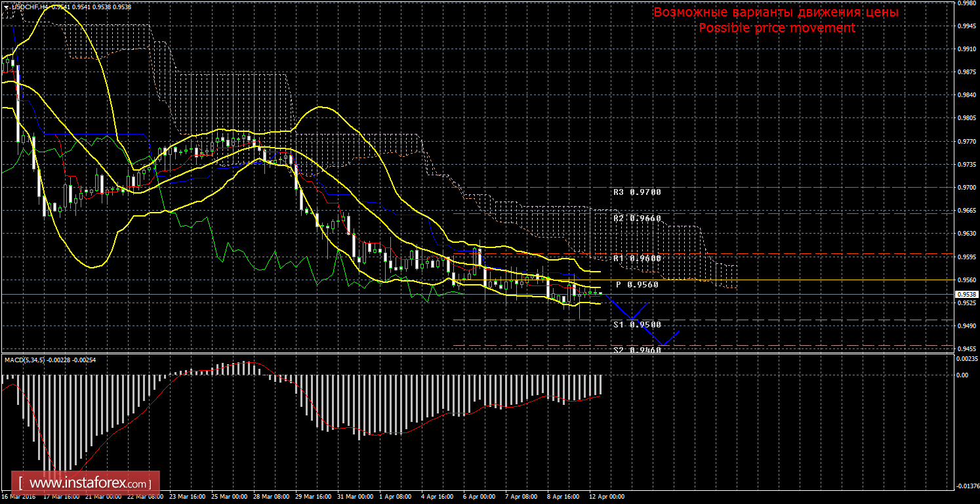Viewport: 980px width, 504px height.
Task: Select the P 0.9560 pivot label
Action: point(637,285)
